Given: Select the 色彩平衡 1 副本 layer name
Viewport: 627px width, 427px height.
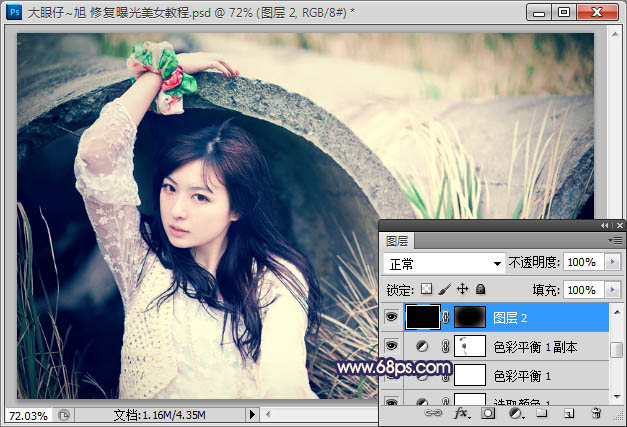Looking at the screenshot, I should point(535,347).
